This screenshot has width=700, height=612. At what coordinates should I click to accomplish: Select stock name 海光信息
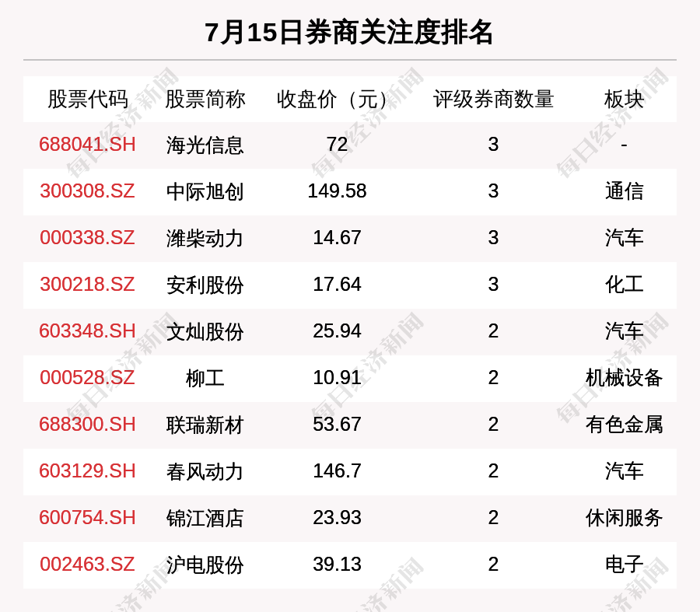[x=205, y=145]
